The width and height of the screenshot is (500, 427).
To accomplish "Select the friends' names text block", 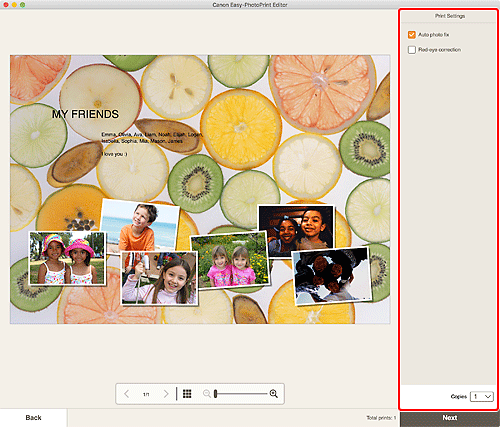I will point(152,138).
